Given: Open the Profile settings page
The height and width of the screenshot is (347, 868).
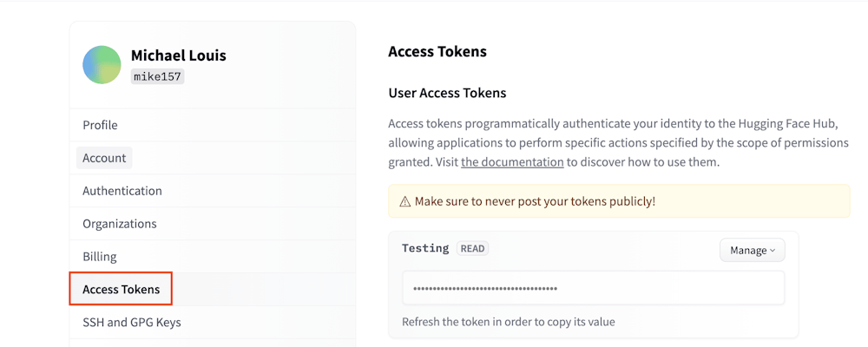Looking at the screenshot, I should pyautogui.click(x=100, y=125).
